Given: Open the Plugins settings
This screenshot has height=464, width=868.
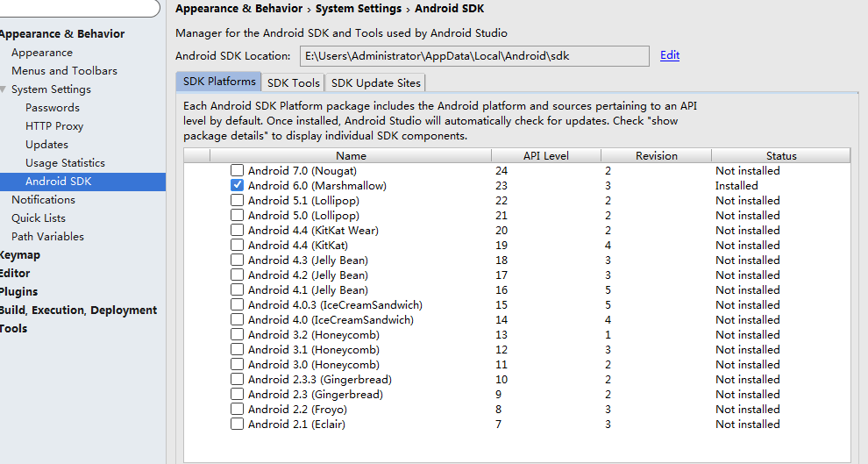Looking at the screenshot, I should pos(18,292).
